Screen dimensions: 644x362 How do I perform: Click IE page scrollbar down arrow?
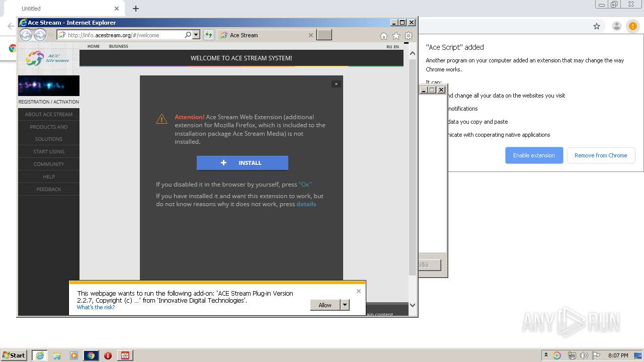pyautogui.click(x=413, y=305)
